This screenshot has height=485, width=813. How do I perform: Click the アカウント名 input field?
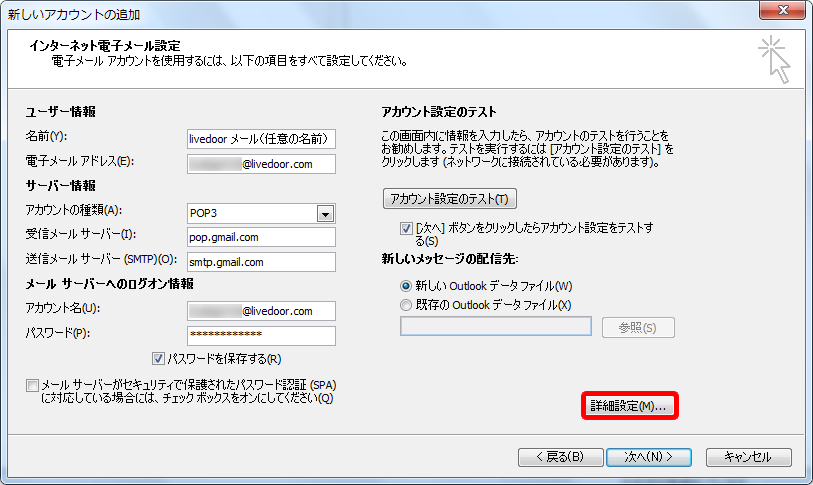coord(261,311)
